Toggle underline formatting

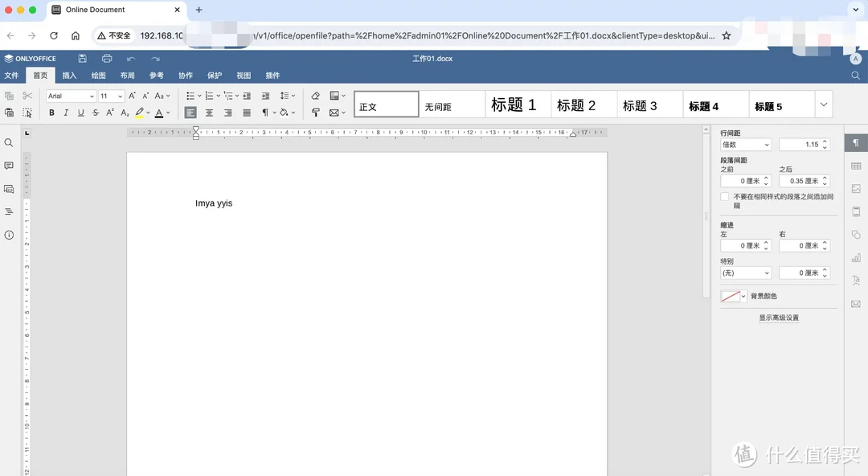81,113
